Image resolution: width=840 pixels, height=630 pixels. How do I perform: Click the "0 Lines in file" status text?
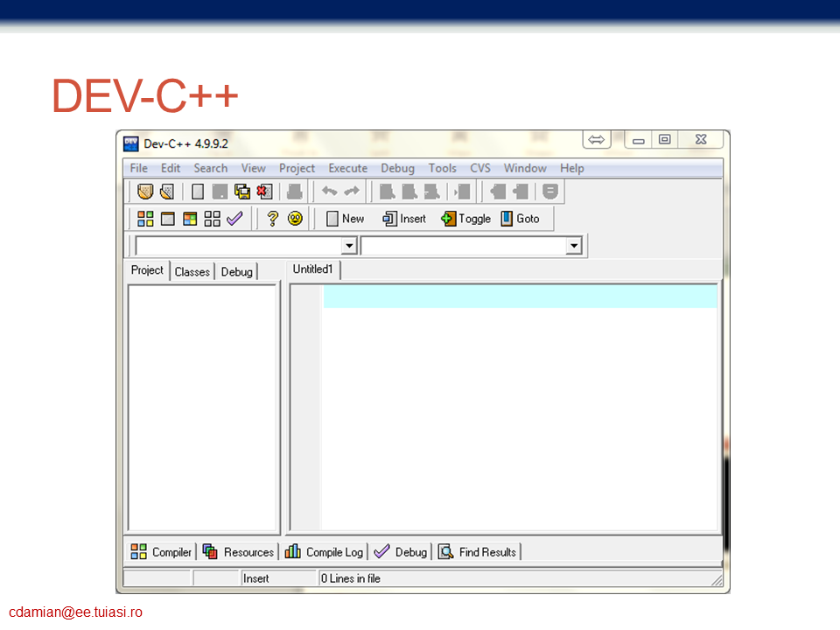tap(350, 578)
